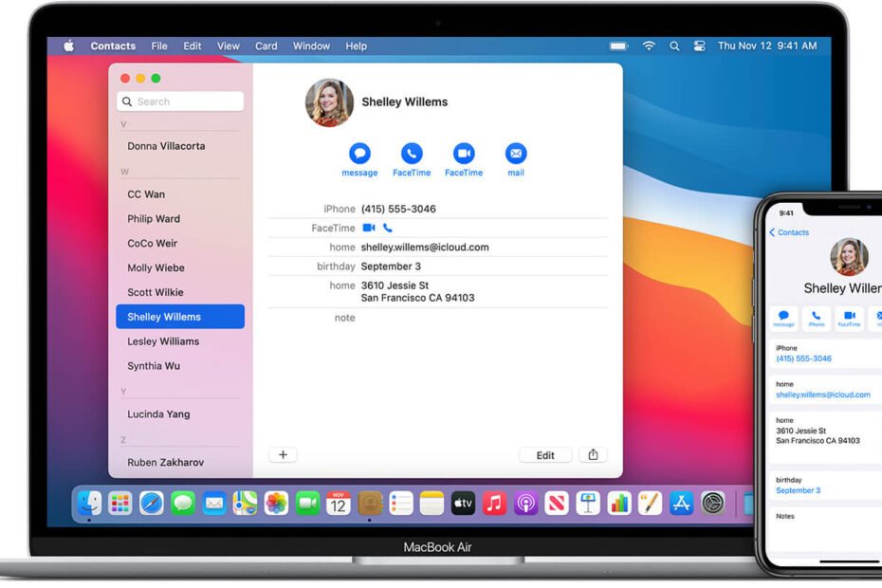
Task: Open Spotlight search from the menu bar
Action: pos(674,46)
